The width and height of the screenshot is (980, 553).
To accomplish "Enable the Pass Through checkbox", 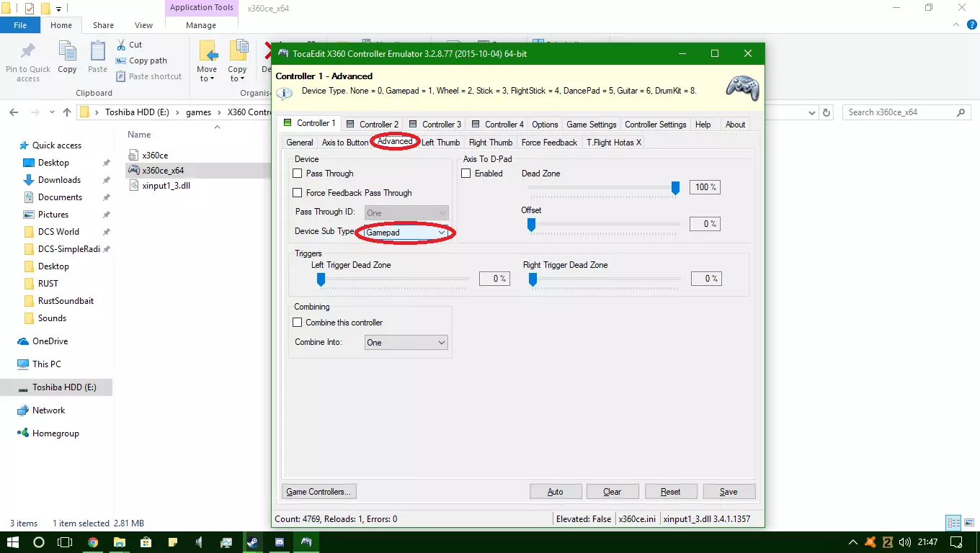I will point(298,174).
